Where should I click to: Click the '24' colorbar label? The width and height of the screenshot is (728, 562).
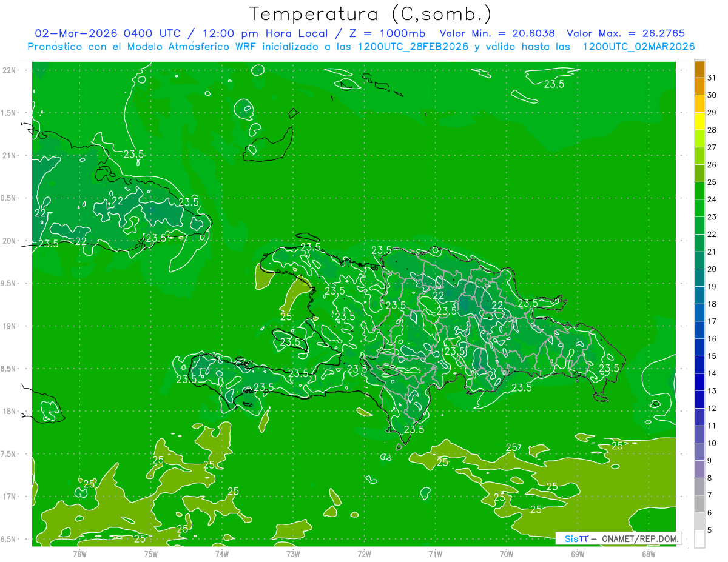pos(712,199)
